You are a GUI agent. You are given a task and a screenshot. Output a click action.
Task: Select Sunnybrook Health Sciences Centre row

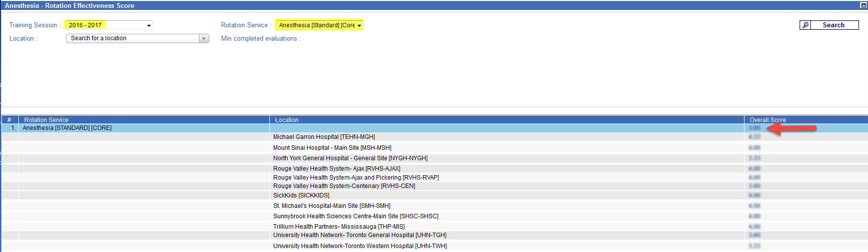click(x=356, y=216)
